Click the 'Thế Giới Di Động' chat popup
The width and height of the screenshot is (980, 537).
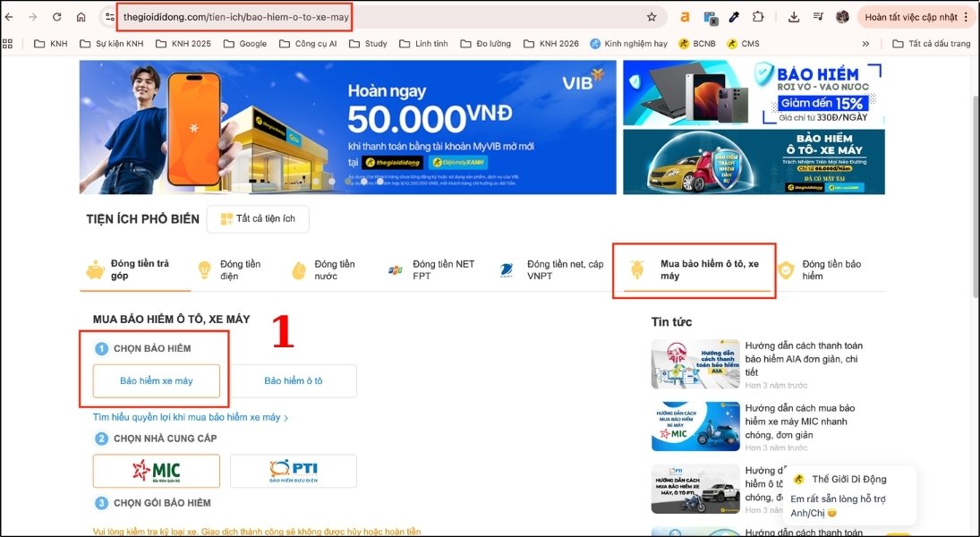(849, 498)
